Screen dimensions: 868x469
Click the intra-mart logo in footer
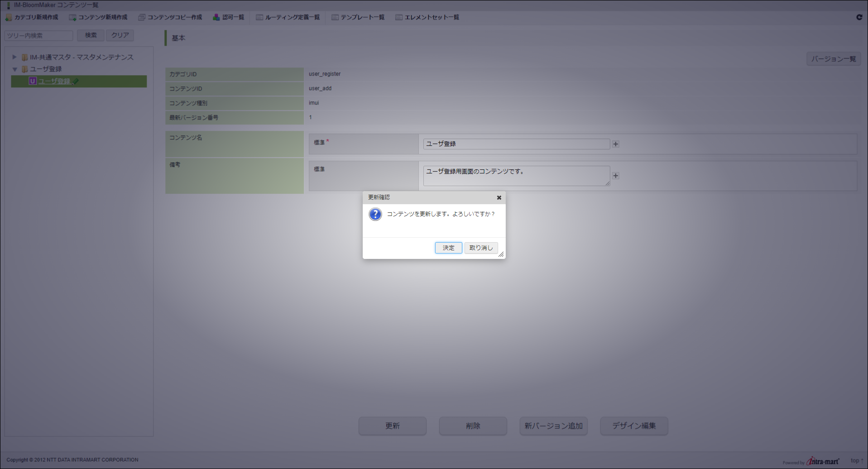pos(823,461)
